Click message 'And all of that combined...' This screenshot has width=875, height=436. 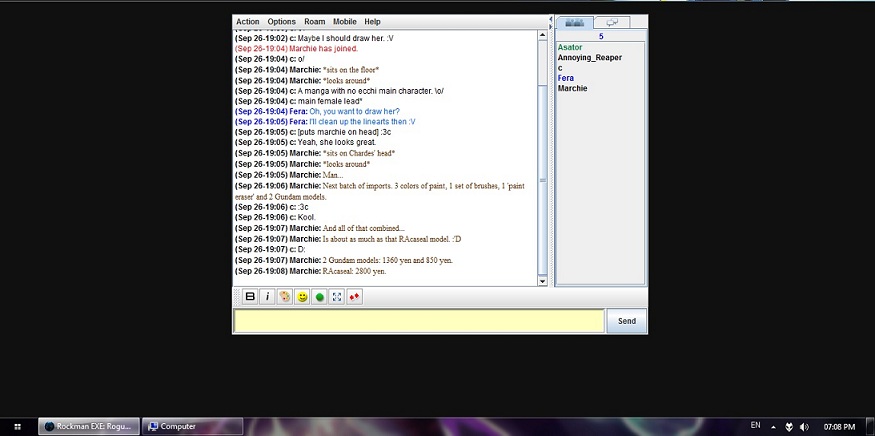pyautogui.click(x=363, y=228)
